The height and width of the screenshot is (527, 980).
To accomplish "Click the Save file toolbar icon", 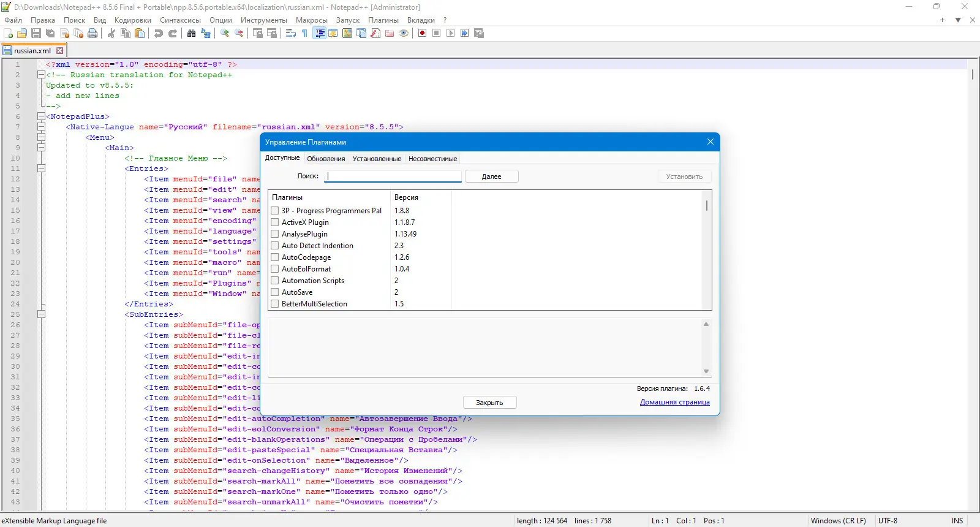I will point(36,33).
